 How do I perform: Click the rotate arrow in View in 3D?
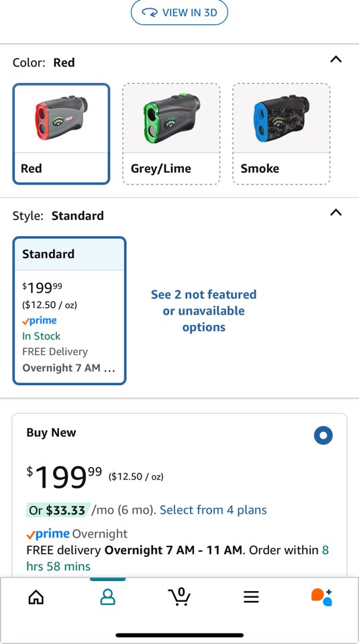coord(150,13)
